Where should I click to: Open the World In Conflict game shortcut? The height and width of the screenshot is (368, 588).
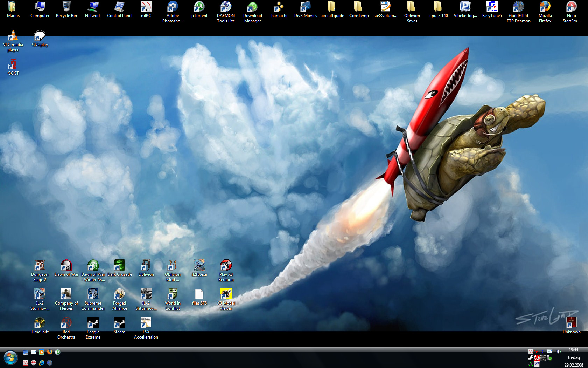pyautogui.click(x=173, y=294)
